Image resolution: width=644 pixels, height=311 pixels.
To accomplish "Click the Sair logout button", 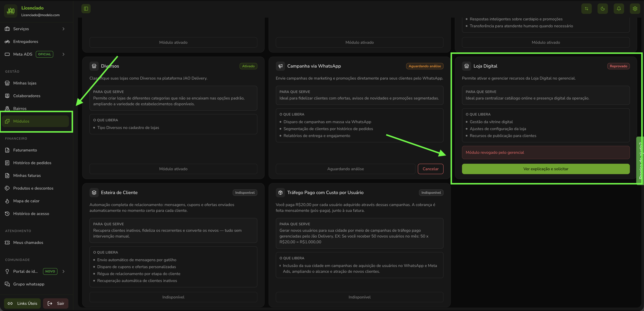I will point(56,303).
